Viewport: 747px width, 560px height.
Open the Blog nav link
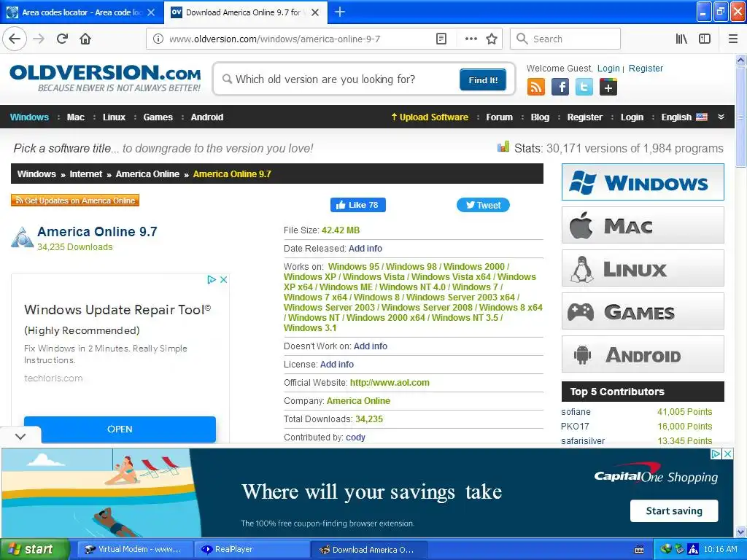tap(541, 117)
